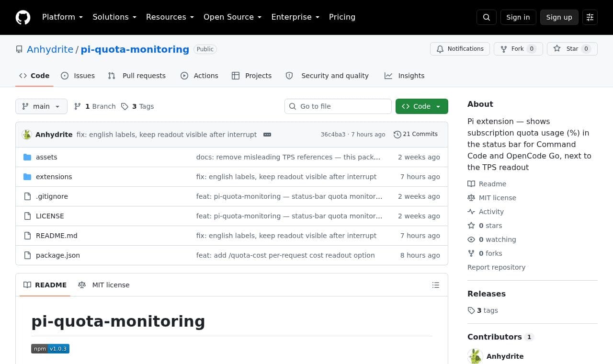Open the Actions tab

[199, 76]
